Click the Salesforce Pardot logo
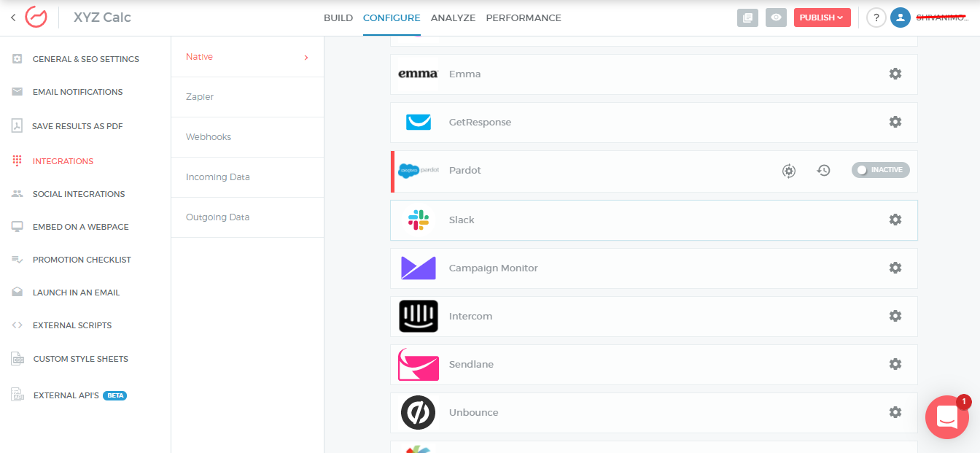This screenshot has height=453, width=980. (419, 171)
